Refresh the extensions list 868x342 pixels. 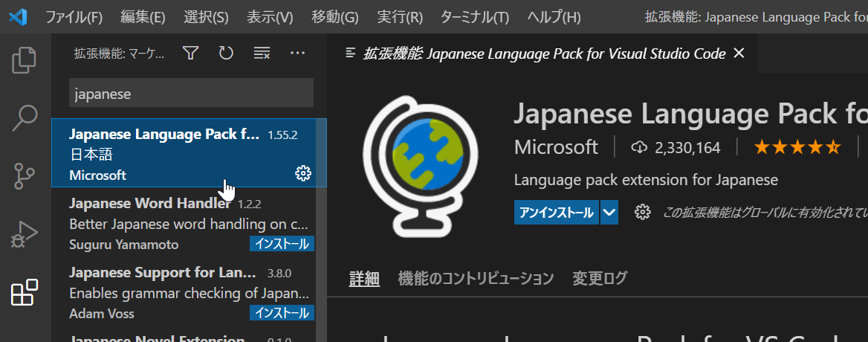pos(226,53)
